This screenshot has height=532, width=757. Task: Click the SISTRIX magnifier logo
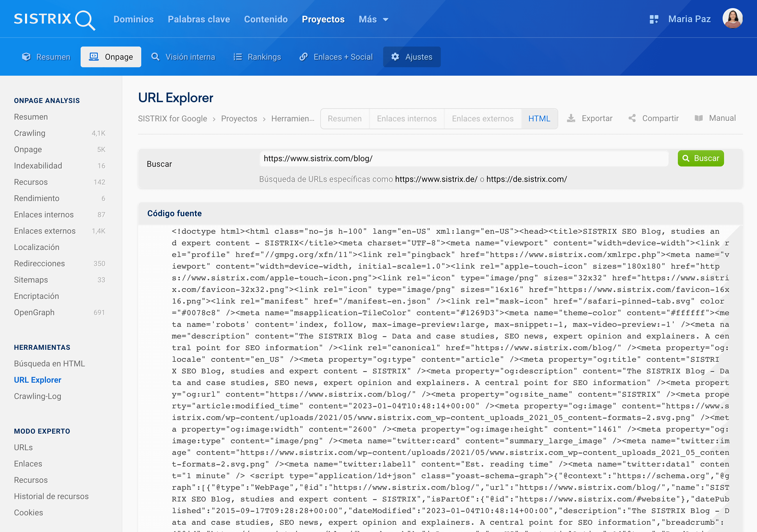85,20
